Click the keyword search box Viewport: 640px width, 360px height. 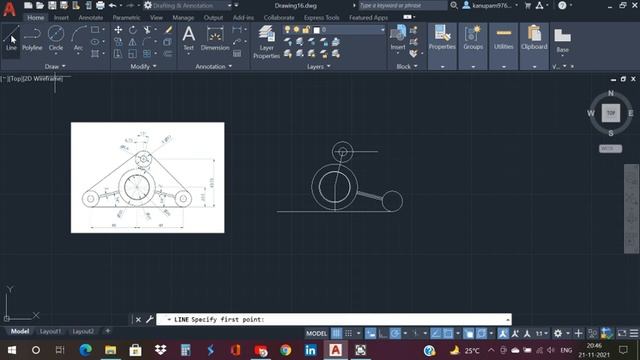[402, 5]
